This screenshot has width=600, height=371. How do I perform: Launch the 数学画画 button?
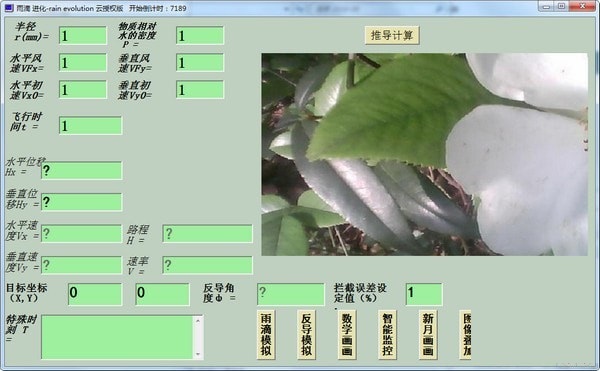tap(347, 335)
